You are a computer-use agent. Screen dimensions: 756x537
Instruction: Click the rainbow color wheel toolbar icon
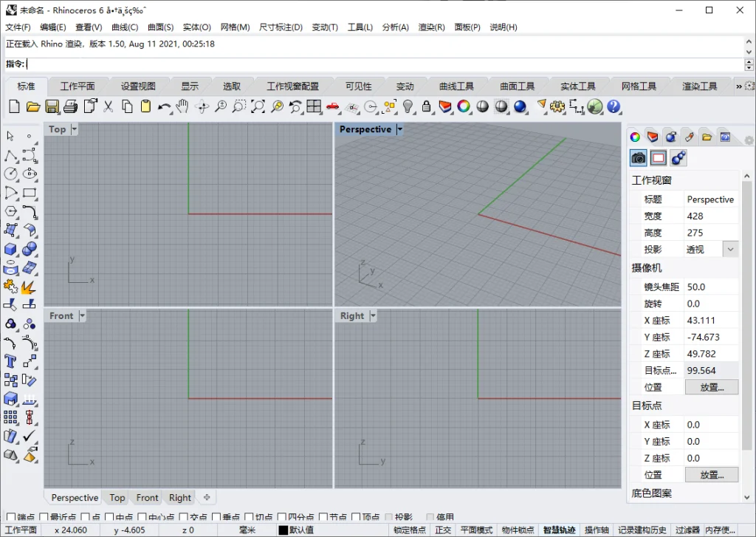click(464, 106)
